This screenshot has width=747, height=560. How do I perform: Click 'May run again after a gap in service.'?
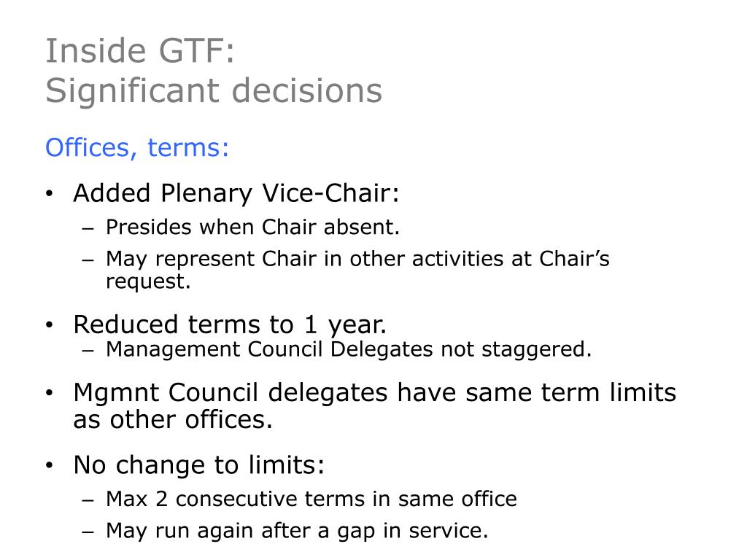[x=297, y=531]
